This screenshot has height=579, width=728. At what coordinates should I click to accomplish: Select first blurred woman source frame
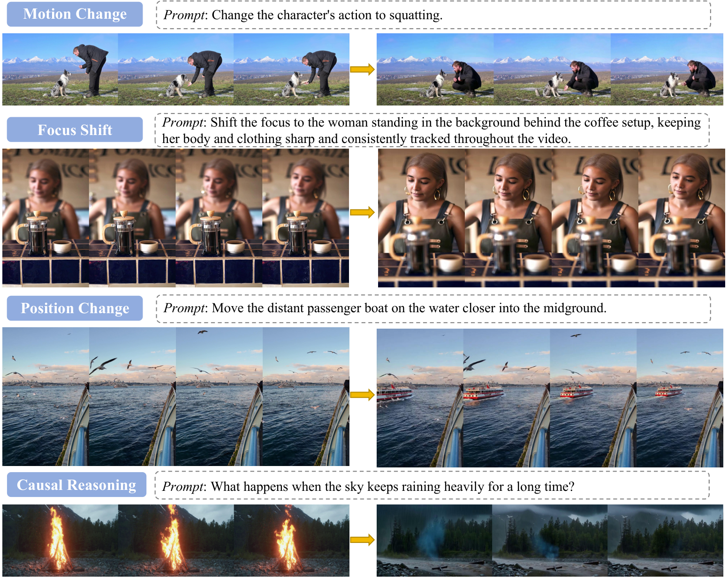pos(45,218)
